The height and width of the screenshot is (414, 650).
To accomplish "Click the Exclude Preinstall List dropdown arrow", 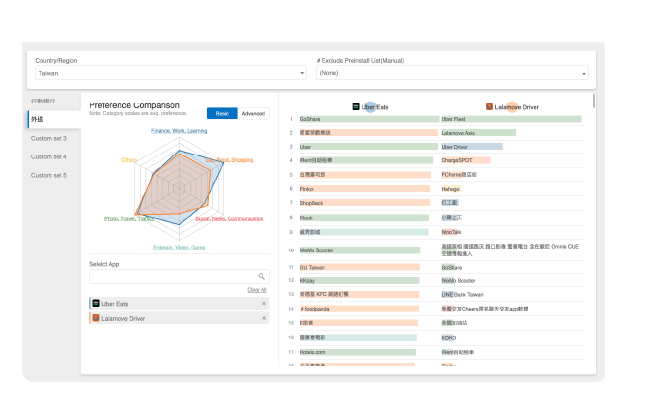I will click(x=584, y=74).
